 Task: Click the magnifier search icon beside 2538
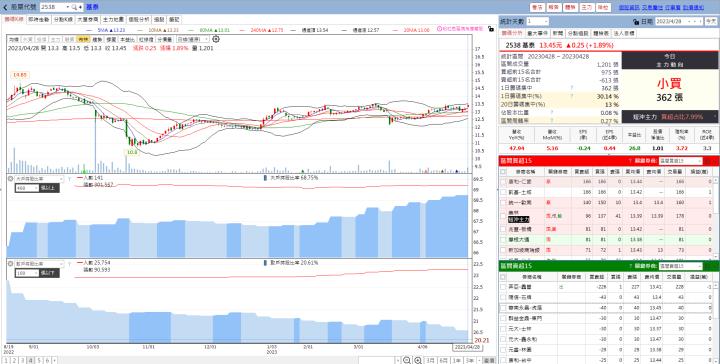point(74,7)
